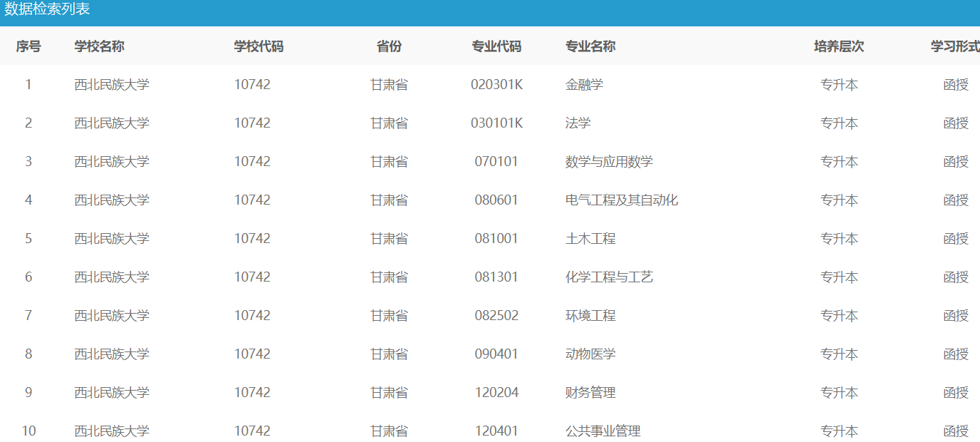Click major code 081001
The width and height of the screenshot is (980, 442).
pyautogui.click(x=496, y=239)
